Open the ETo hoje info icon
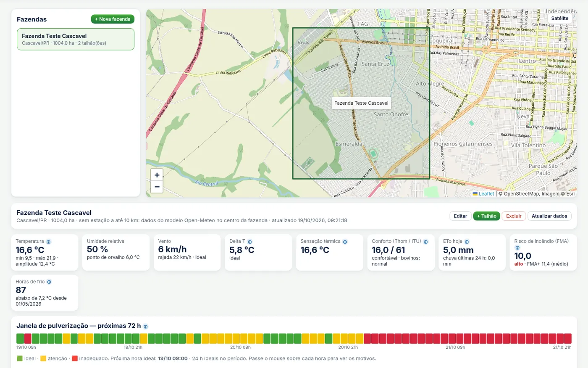The image size is (588, 368). (x=467, y=242)
